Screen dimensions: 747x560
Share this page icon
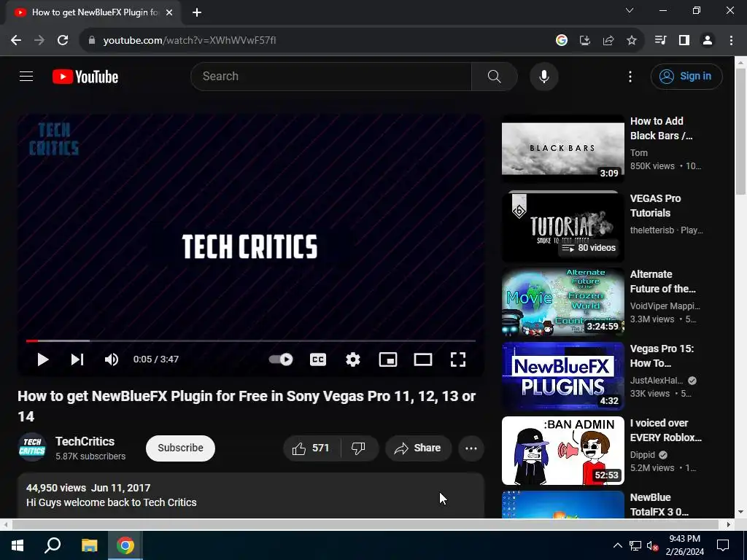click(608, 41)
